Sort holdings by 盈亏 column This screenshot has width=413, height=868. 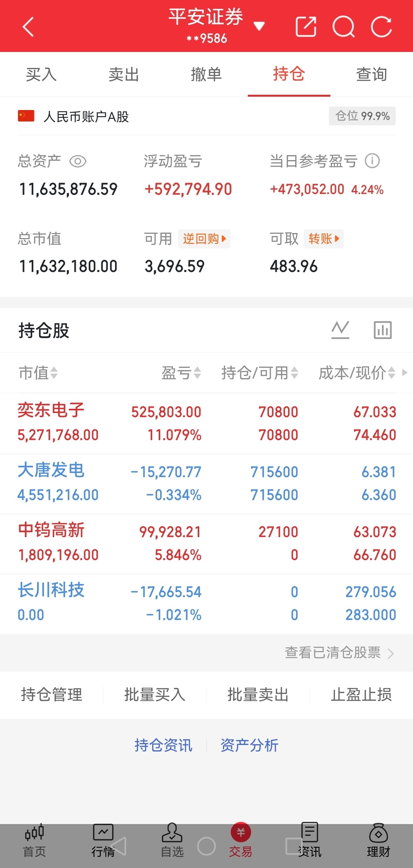click(181, 373)
